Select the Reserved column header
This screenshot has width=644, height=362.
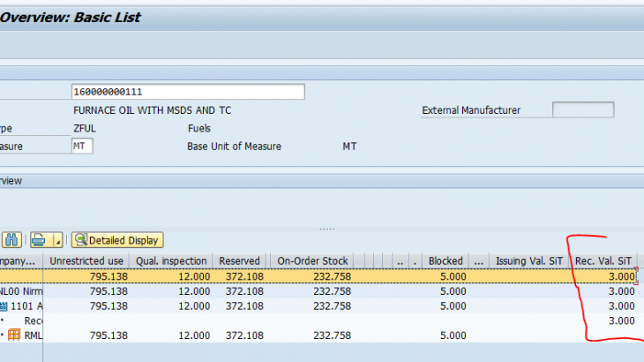[x=239, y=261]
